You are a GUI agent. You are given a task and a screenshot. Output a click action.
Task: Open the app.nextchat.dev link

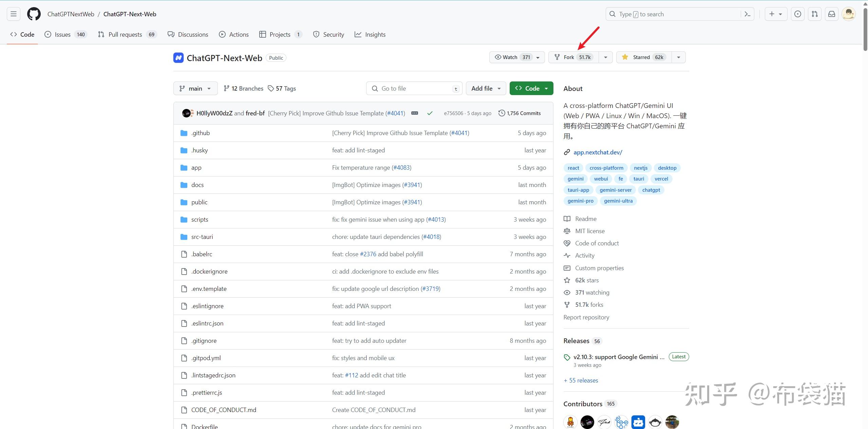tap(598, 152)
